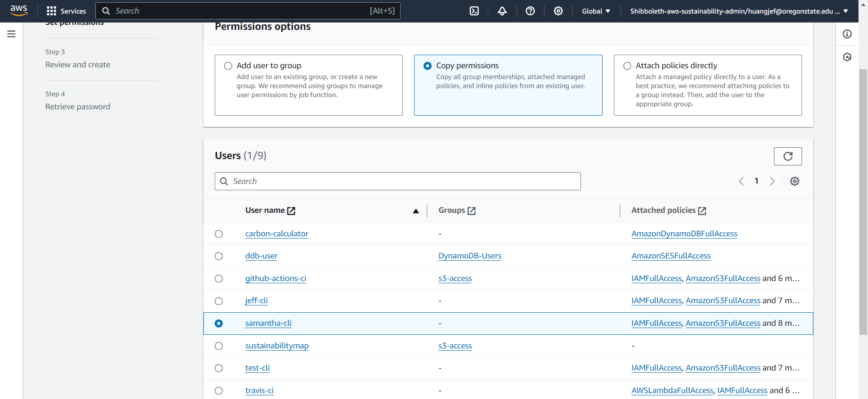This screenshot has width=868, height=399.
Task: Open the Attached policies external link icon
Action: pos(702,211)
